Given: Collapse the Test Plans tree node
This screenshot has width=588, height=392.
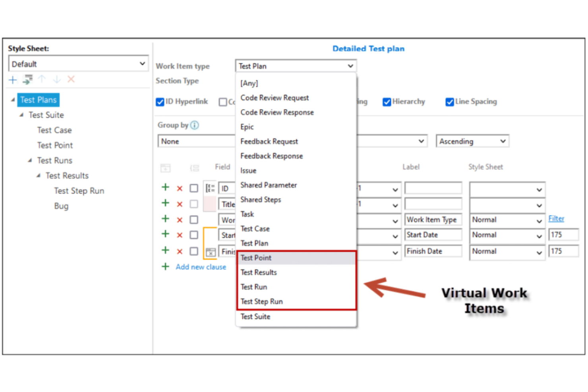Looking at the screenshot, I should coord(13,100).
